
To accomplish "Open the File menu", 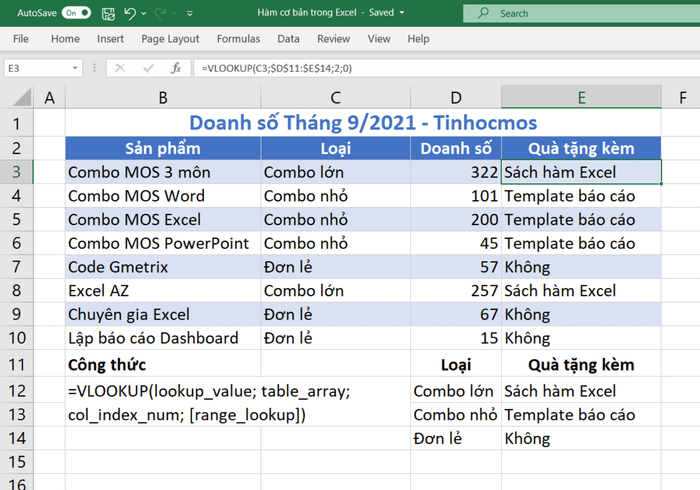I will pyautogui.click(x=21, y=39).
